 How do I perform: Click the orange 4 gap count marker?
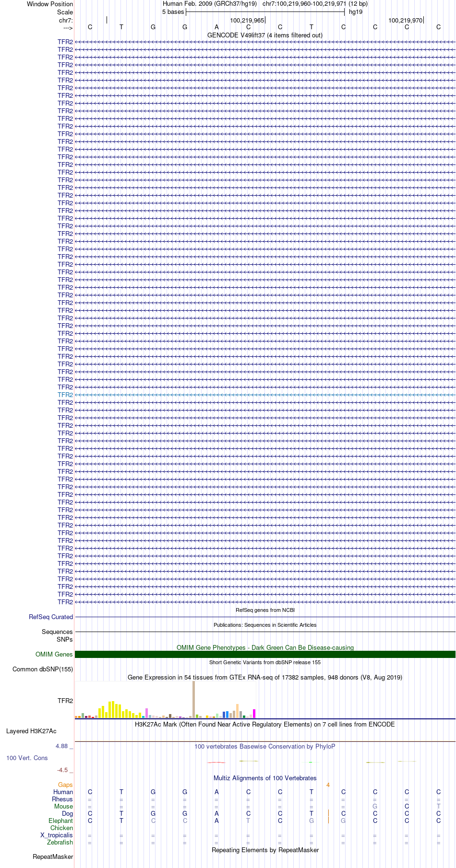pos(328,785)
